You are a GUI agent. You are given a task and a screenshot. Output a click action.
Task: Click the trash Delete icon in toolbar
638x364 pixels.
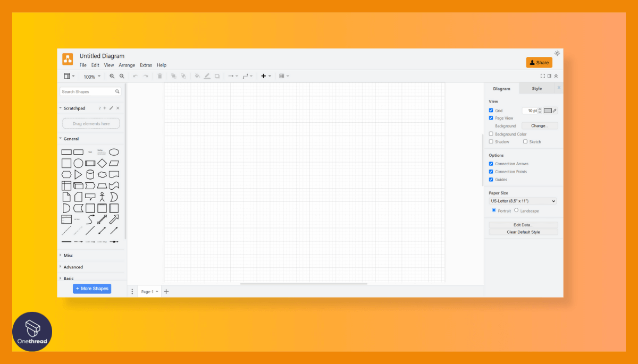click(x=159, y=76)
